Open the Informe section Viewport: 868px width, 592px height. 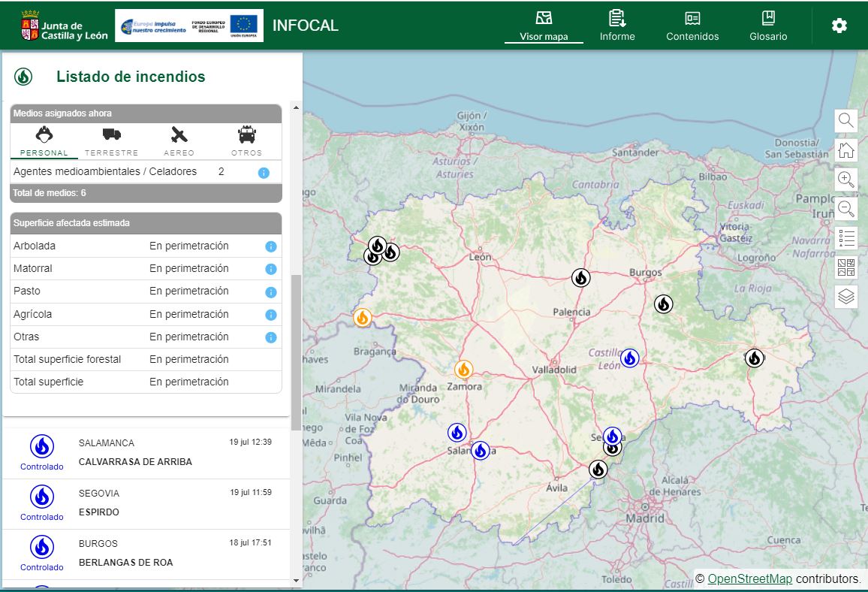(x=617, y=26)
